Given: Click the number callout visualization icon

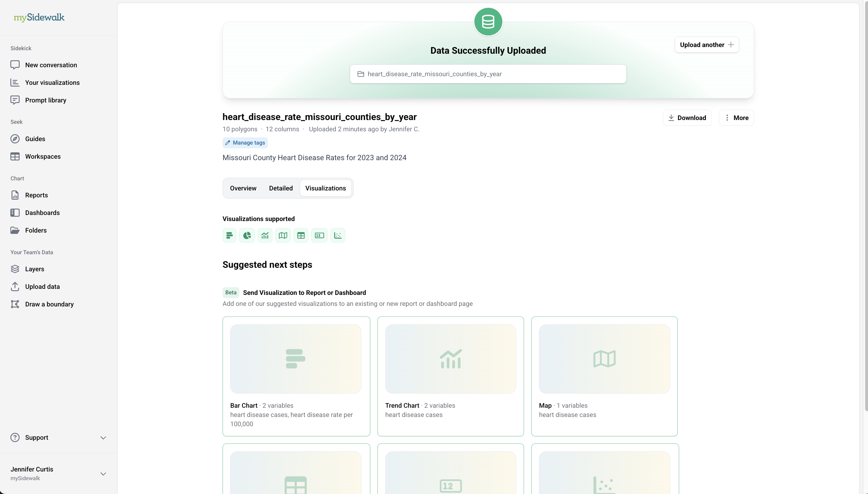Looking at the screenshot, I should (319, 235).
